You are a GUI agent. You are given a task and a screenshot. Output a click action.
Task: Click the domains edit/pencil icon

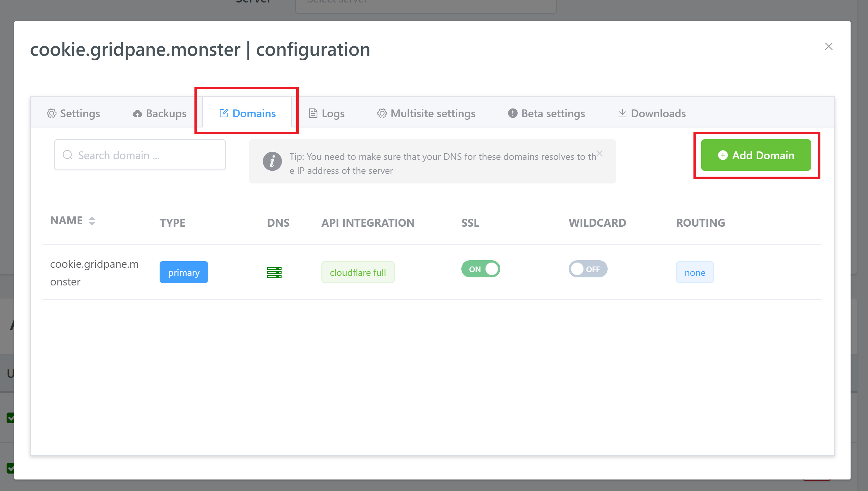(223, 113)
